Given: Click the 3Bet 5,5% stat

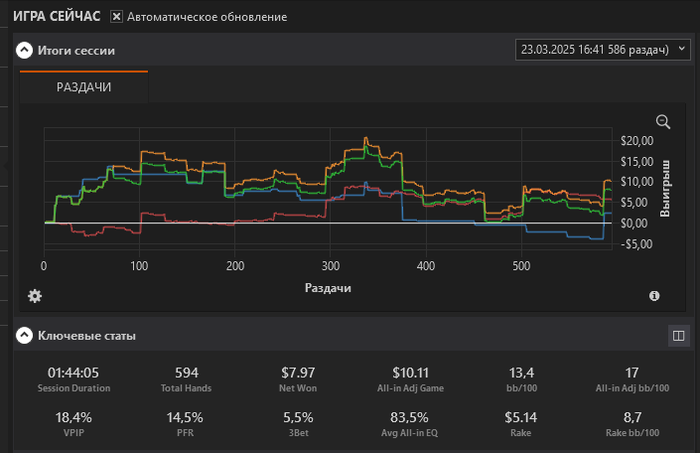Looking at the screenshot, I should tap(298, 416).
